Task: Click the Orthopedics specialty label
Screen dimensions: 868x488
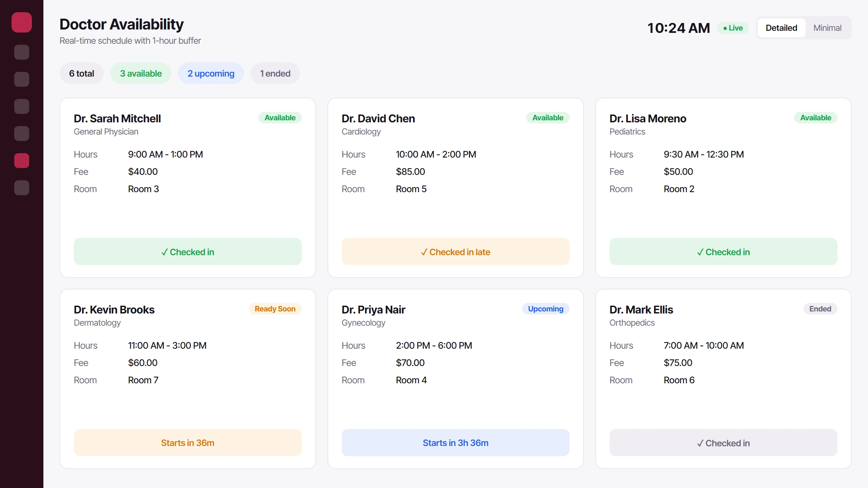Action: point(632,323)
